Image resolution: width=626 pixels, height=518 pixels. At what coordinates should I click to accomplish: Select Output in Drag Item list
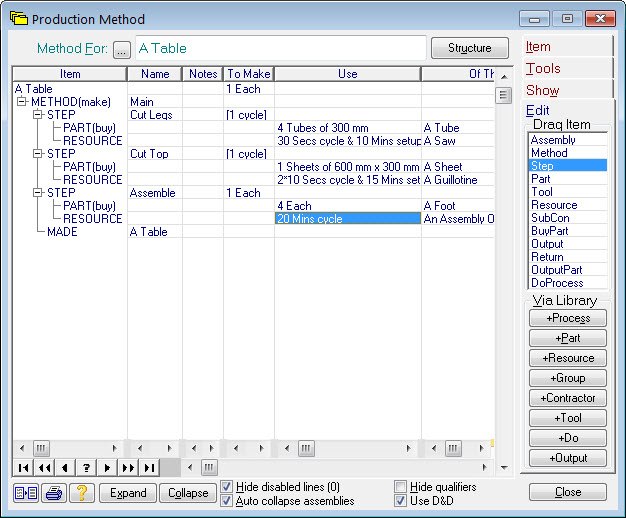[568, 244]
